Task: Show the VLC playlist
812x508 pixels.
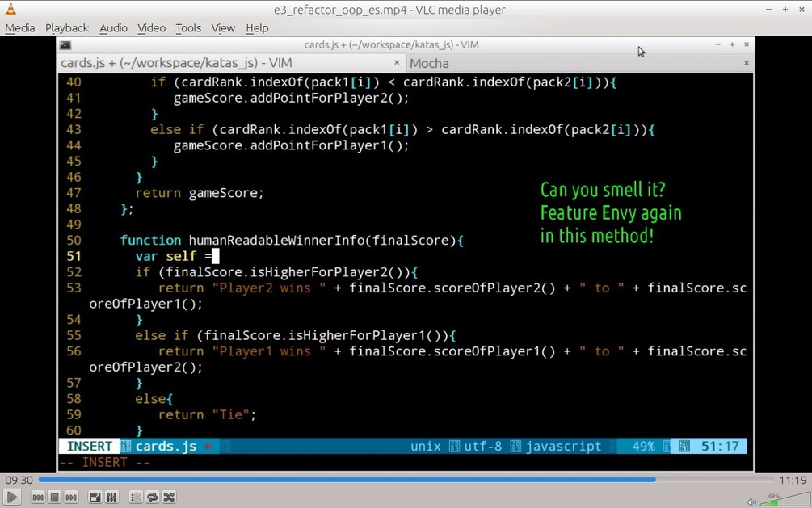Action: 135,498
